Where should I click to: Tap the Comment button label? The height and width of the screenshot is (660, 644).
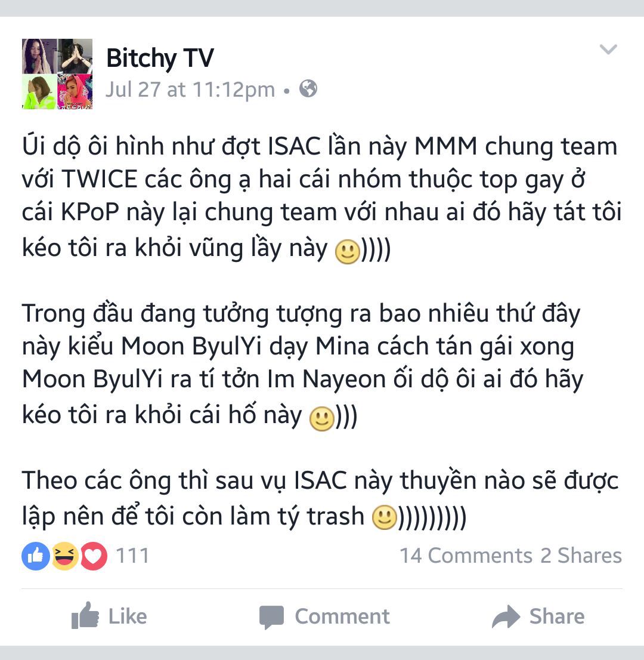point(342,616)
